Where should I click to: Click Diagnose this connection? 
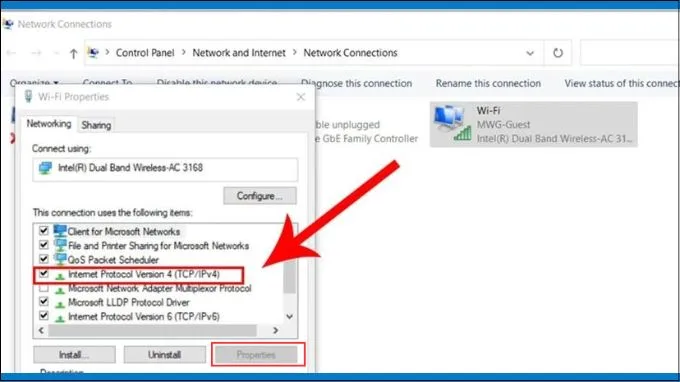pyautogui.click(x=356, y=83)
